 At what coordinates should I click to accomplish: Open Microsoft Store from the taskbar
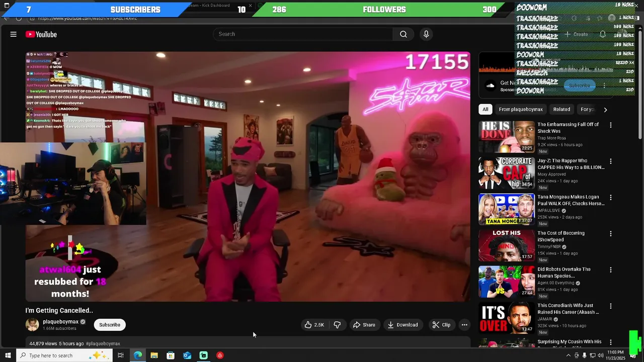[x=171, y=355]
